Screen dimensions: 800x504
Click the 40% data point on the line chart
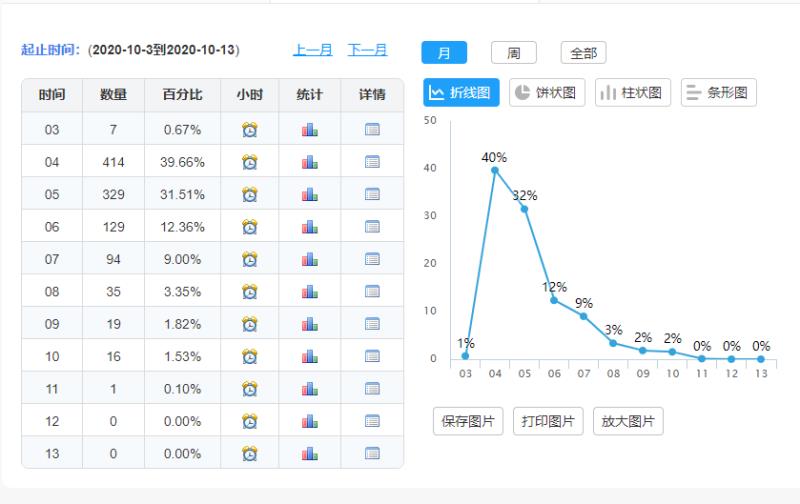(x=494, y=170)
